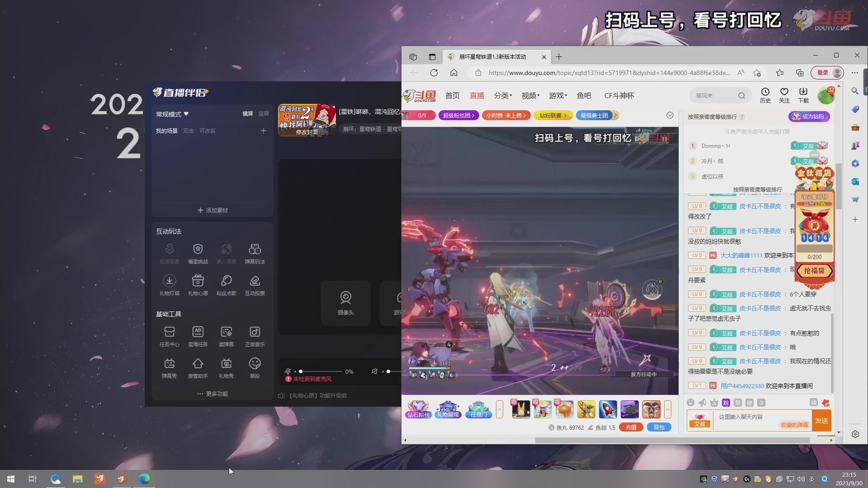The image size is (868, 488).
Task: Open the 装扮 tool
Action: [255, 368]
